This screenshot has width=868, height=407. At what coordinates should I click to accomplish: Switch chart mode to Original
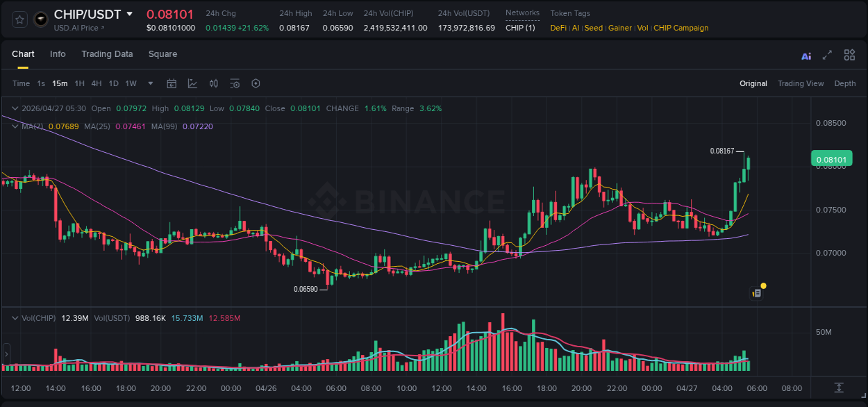pos(753,83)
